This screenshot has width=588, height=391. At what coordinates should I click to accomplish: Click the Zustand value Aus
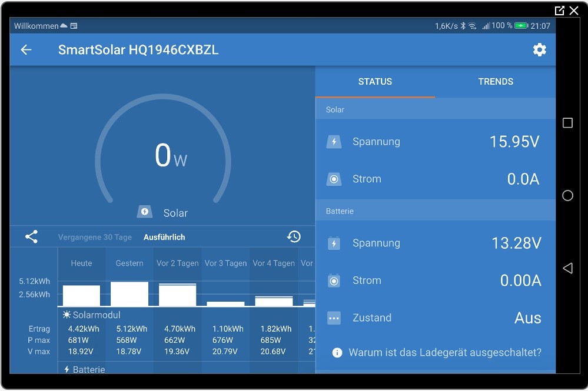(x=527, y=318)
